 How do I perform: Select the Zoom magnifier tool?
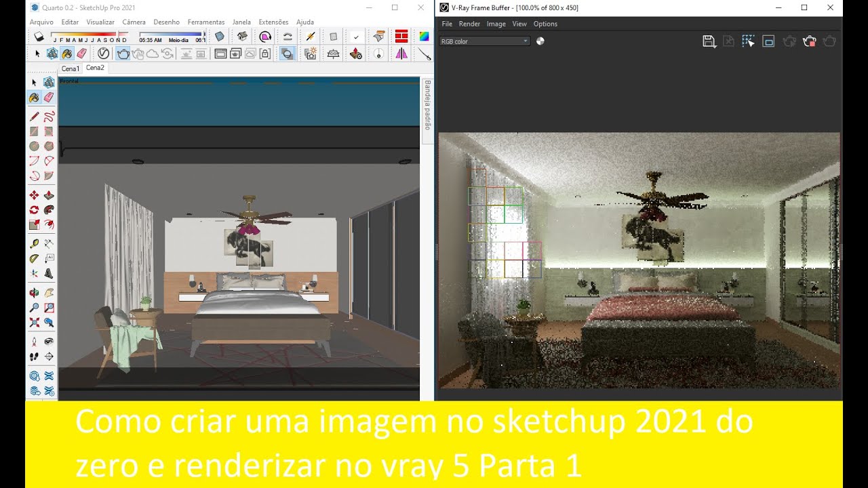[34, 307]
